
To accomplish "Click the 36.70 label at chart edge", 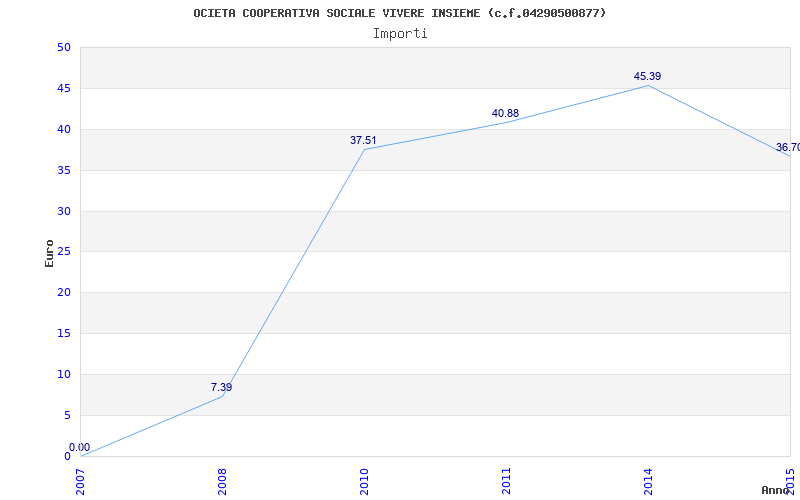I will pos(788,147).
